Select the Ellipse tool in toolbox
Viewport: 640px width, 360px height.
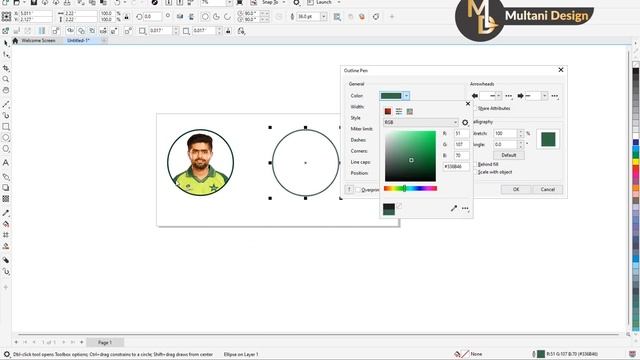coord(6,138)
